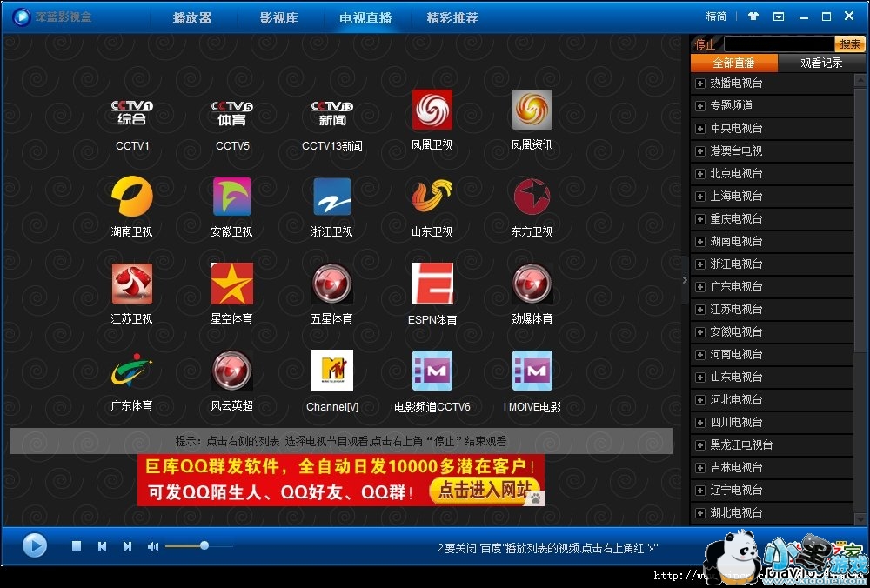Click the stop square button
Screen dimensions: 870x588
point(77,546)
